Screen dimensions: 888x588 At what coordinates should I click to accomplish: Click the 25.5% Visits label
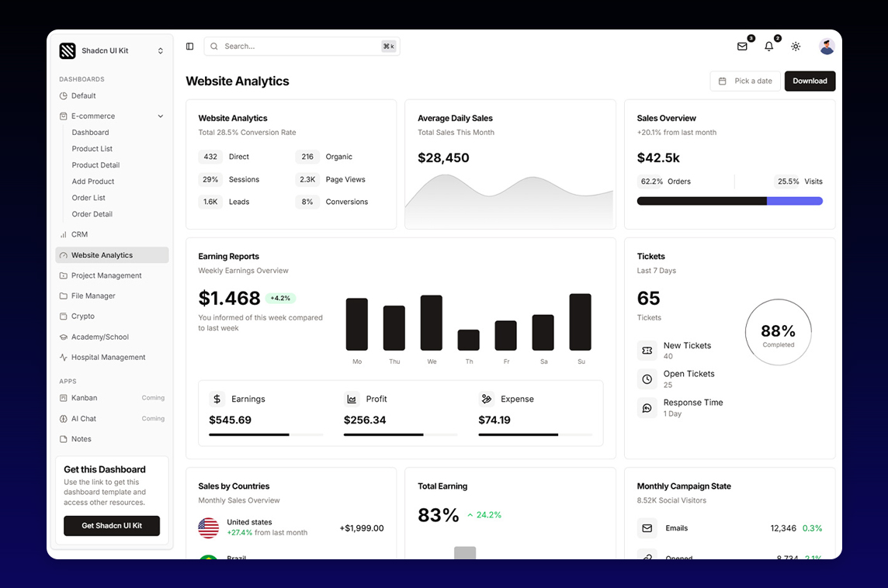click(799, 182)
